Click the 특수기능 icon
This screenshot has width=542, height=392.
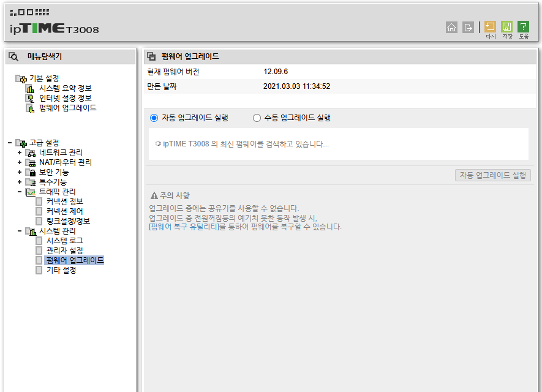coord(31,182)
